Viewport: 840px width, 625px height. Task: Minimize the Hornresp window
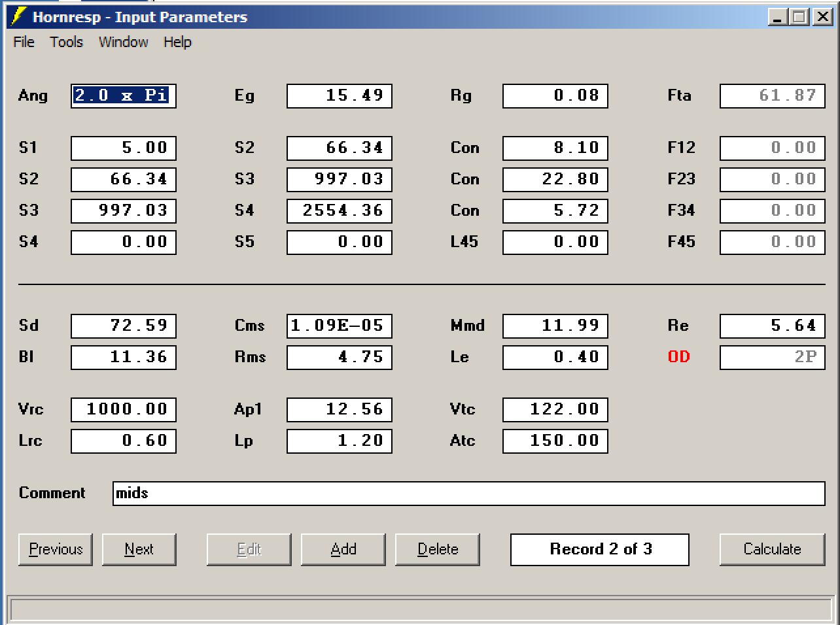(777, 17)
